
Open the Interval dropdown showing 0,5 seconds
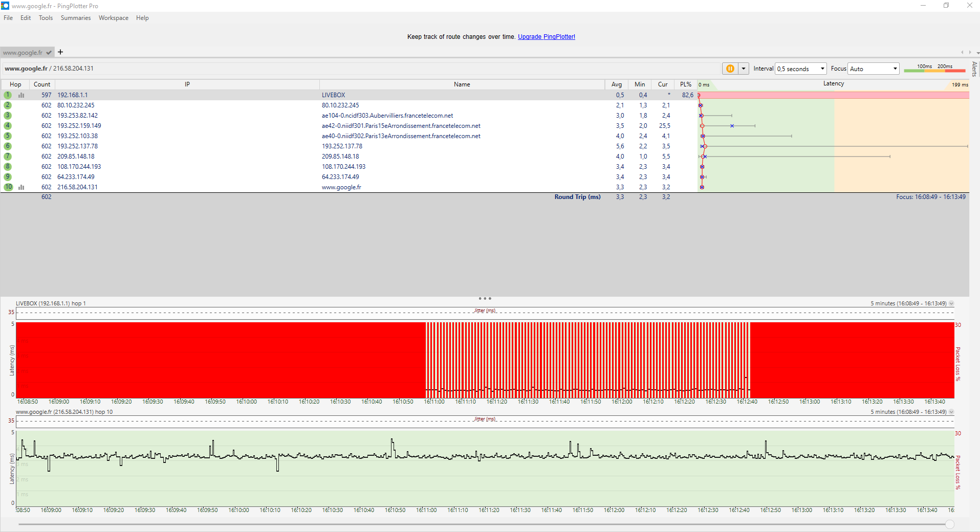pyautogui.click(x=801, y=69)
